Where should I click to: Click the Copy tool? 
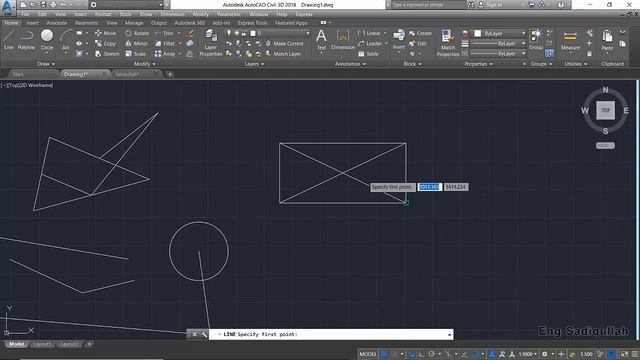point(105,43)
